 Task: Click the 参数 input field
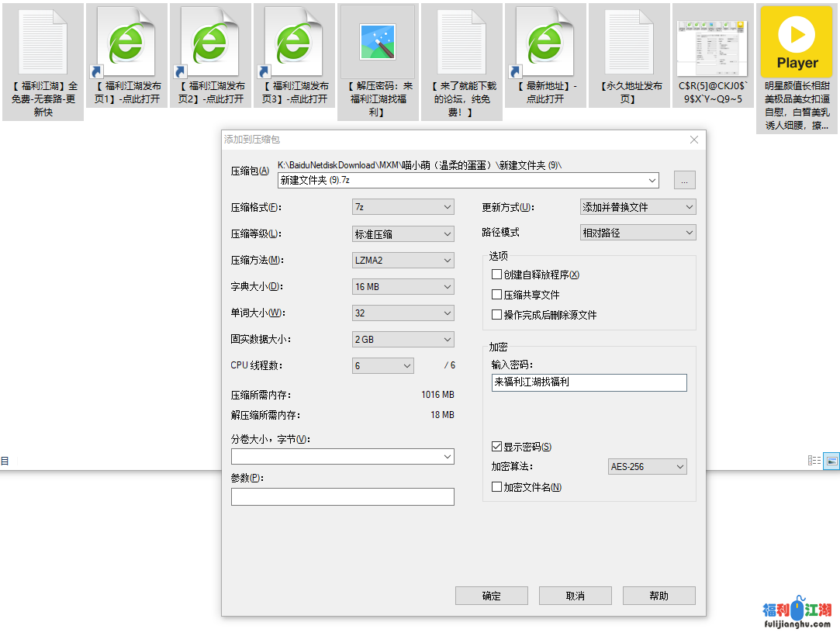[x=342, y=496]
